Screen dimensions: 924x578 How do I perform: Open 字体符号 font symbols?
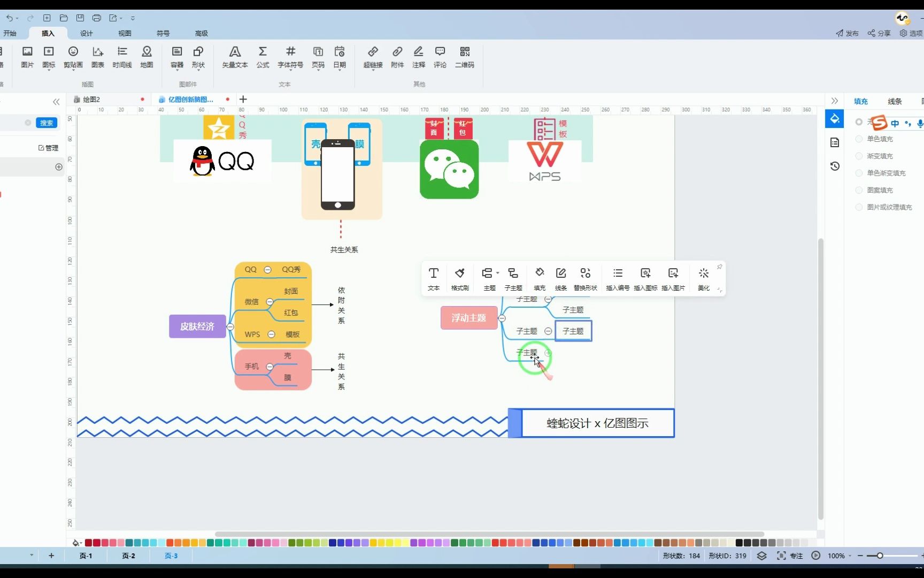pyautogui.click(x=290, y=57)
